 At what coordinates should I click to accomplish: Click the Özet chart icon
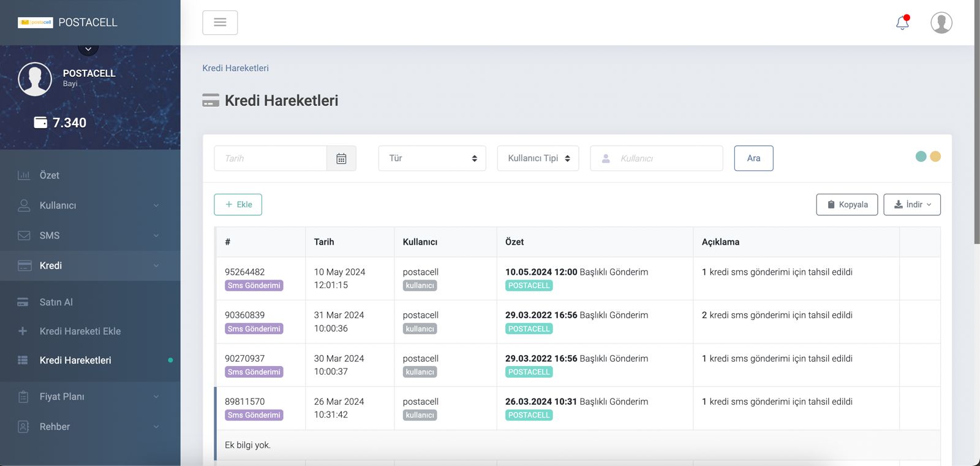[24, 175]
